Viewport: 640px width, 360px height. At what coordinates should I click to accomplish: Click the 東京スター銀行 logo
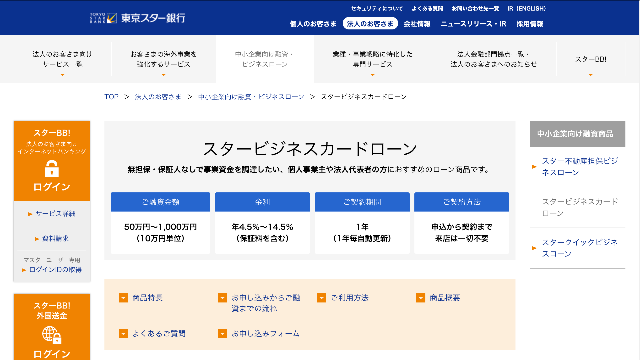(x=138, y=18)
